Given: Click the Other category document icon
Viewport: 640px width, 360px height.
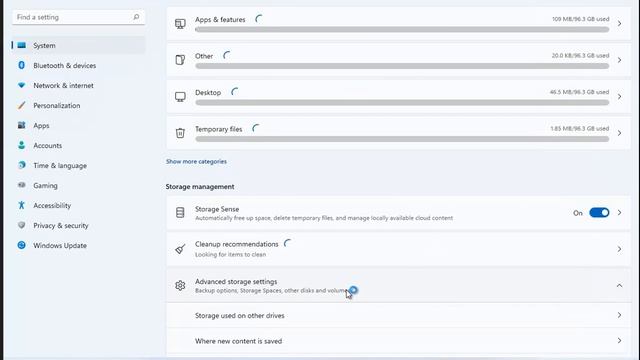Looking at the screenshot, I should pos(180,60).
